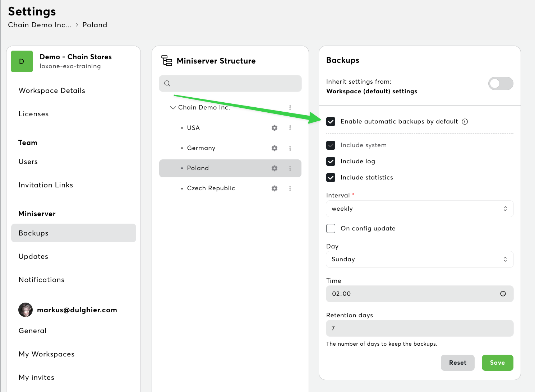Click the clock icon in Time field

(x=503, y=294)
